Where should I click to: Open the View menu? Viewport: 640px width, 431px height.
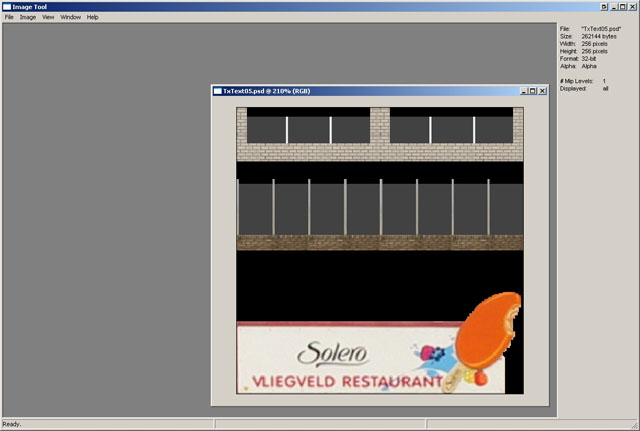(48, 17)
